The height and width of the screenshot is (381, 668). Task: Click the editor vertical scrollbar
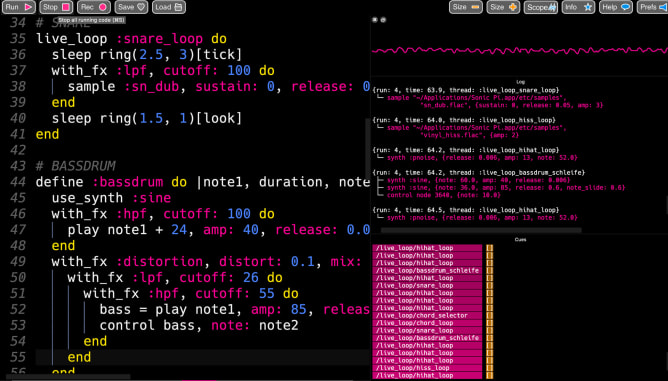pyautogui.click(x=367, y=149)
